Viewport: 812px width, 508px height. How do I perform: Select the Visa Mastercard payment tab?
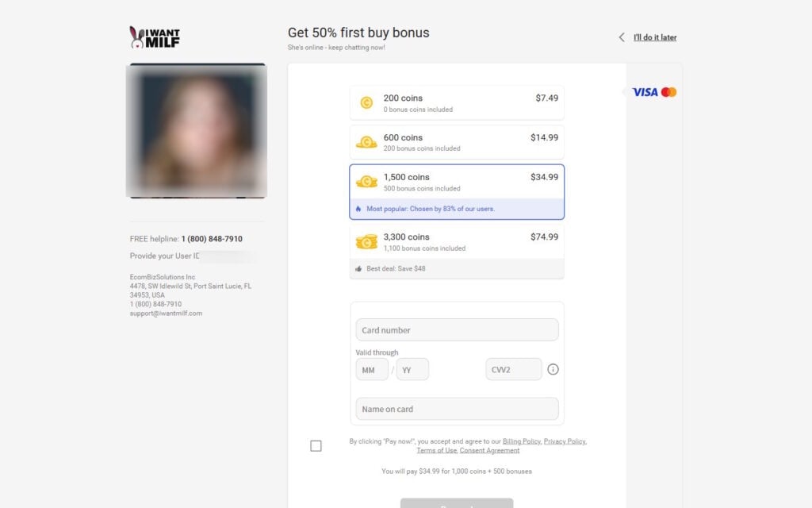point(654,92)
